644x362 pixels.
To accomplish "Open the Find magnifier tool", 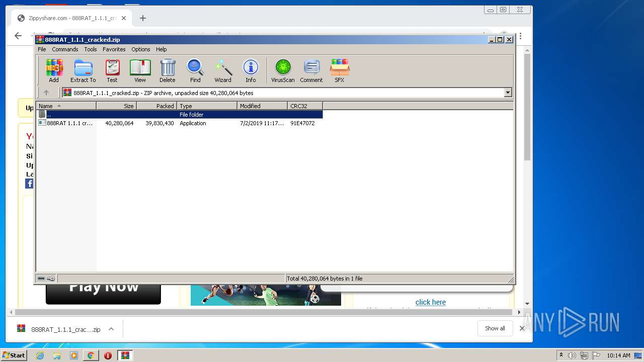I will click(x=195, y=71).
